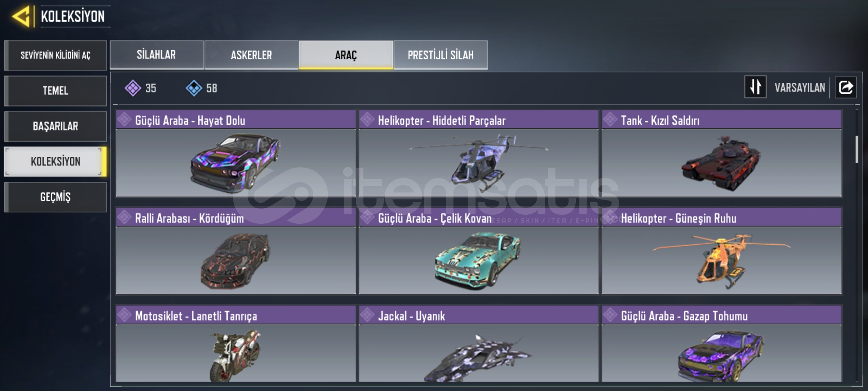868x391 pixels.
Task: Go to the BAŞARILAR section
Action: coord(55,126)
